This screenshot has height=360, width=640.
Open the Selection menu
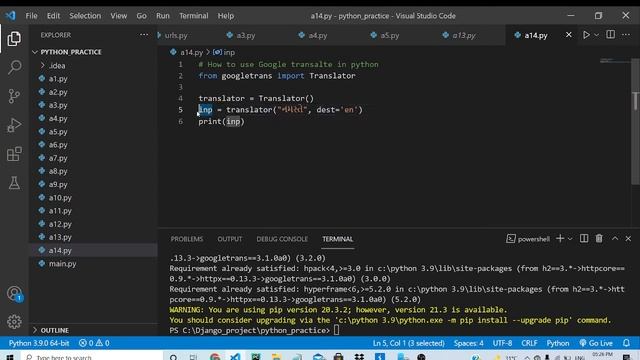coord(85,16)
